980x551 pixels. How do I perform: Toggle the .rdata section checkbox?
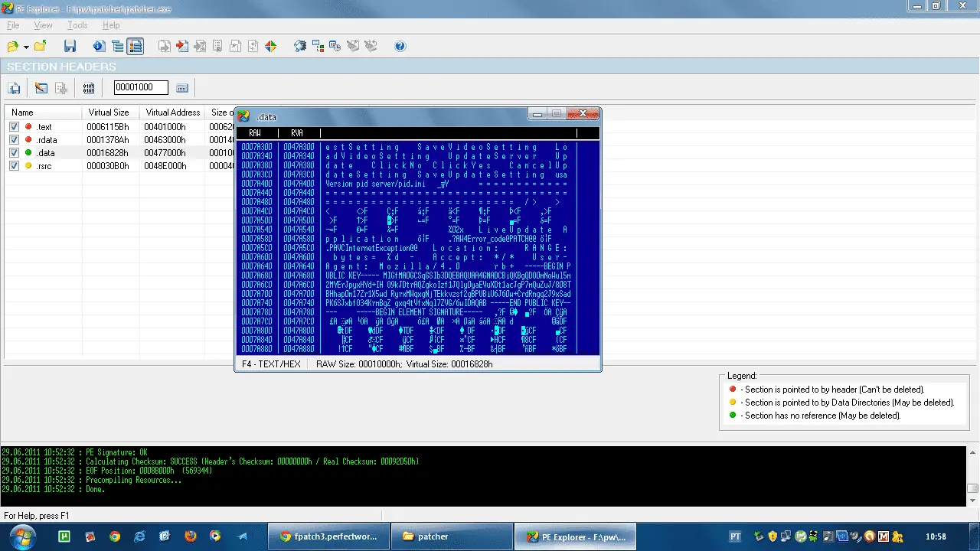14,140
